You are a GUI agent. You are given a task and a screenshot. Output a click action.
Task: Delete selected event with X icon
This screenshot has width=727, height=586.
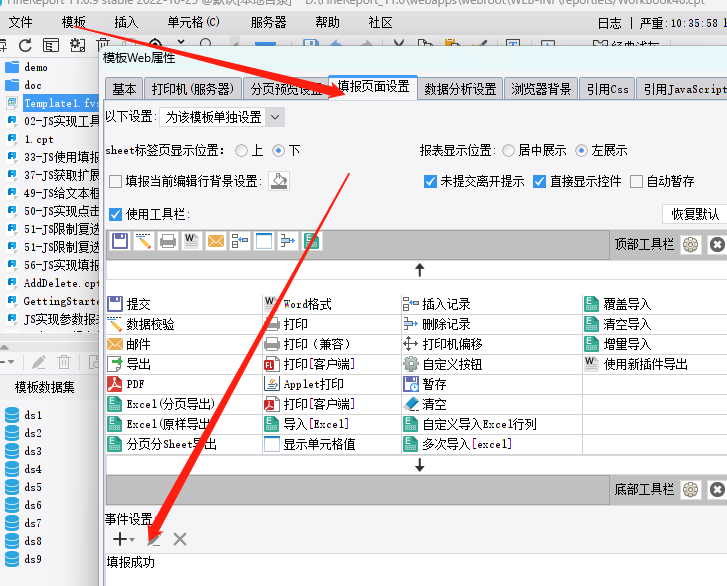[x=179, y=539]
